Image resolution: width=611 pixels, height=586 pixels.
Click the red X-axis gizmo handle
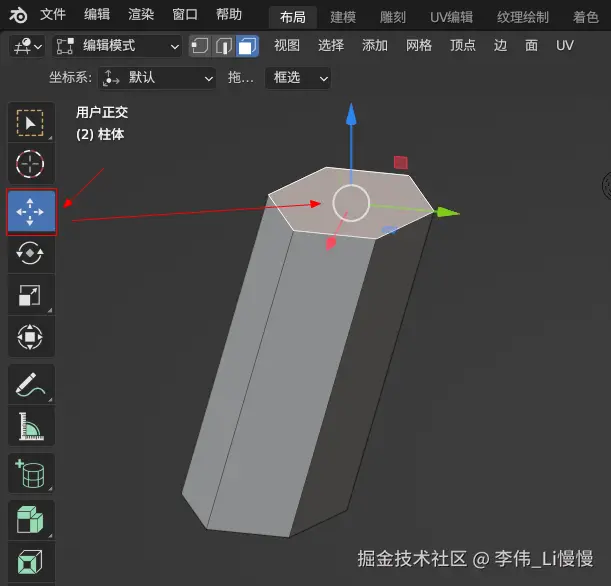point(331,244)
